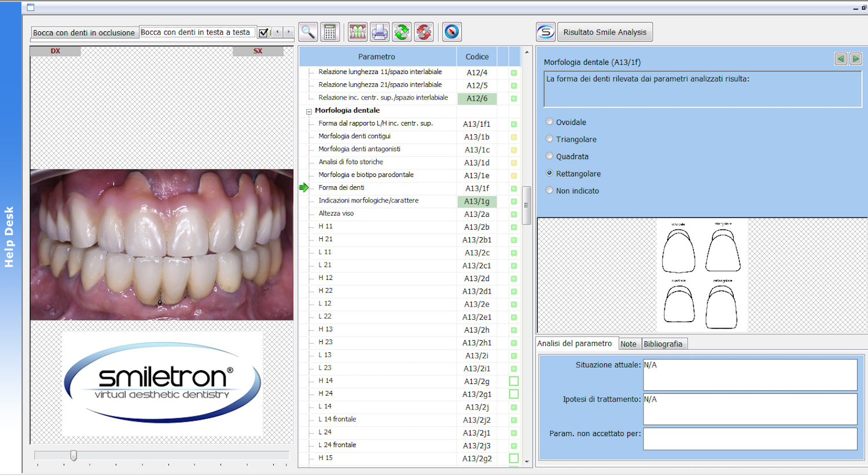
Task: Choose the Non indicato radio option
Action: point(550,190)
